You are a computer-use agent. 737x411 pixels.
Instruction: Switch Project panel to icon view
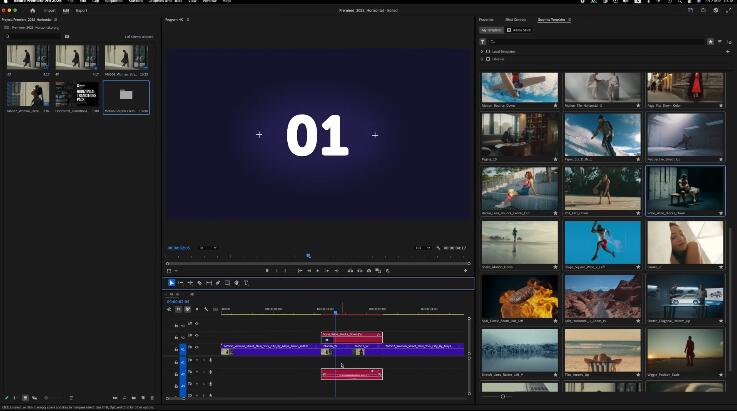[25, 398]
